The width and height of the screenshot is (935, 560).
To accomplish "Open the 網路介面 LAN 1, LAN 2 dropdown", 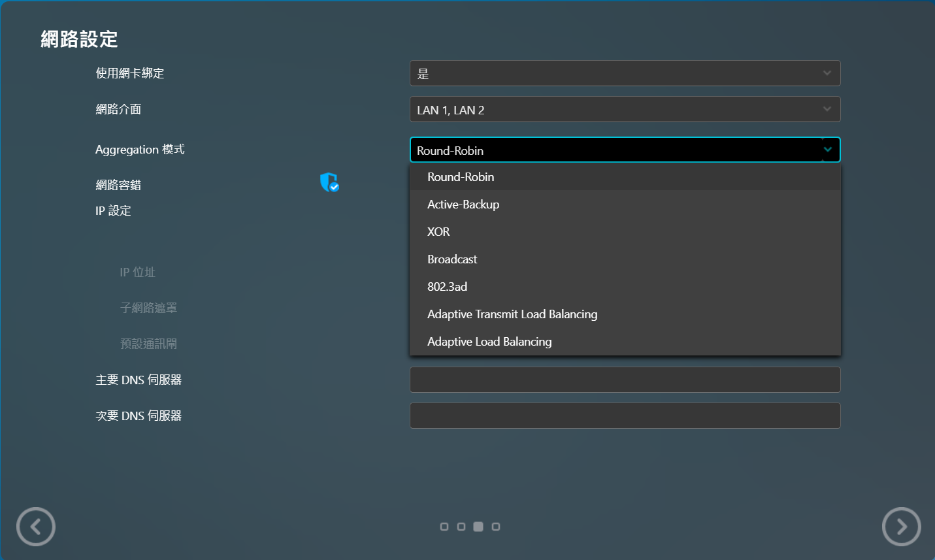I will coord(625,110).
